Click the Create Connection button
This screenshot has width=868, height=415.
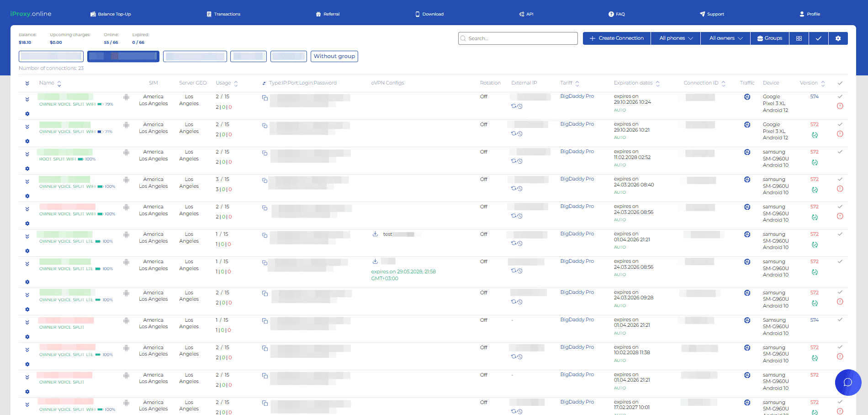point(616,38)
